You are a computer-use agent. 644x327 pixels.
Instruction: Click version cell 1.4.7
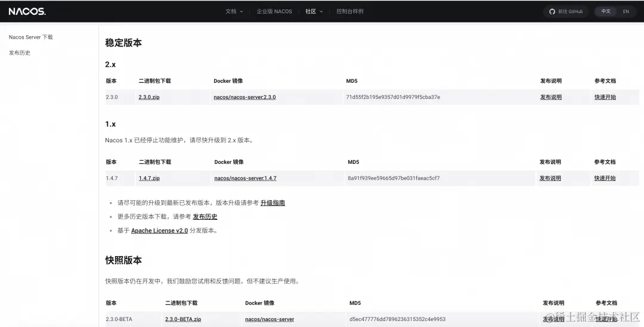coord(112,178)
